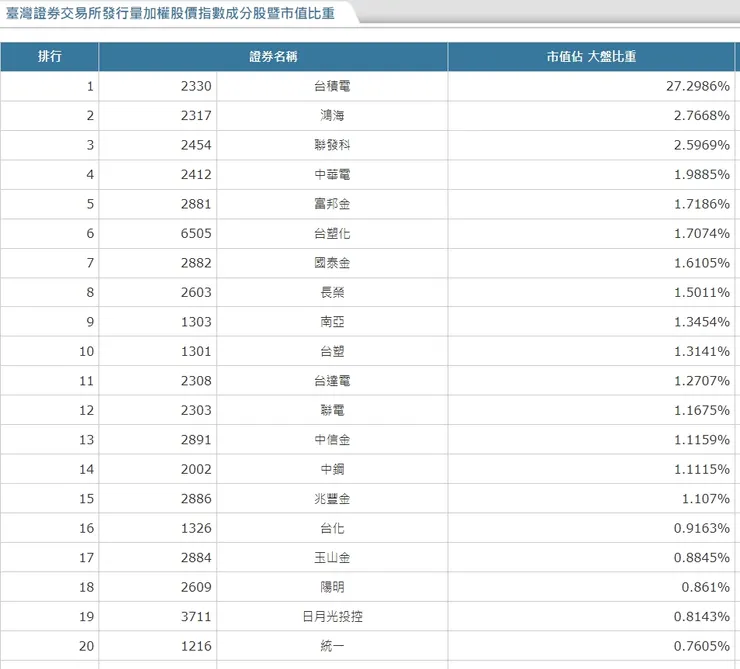Screen dimensions: 740x669
Task: Click the 證券名稱 column header
Action: (x=273, y=57)
